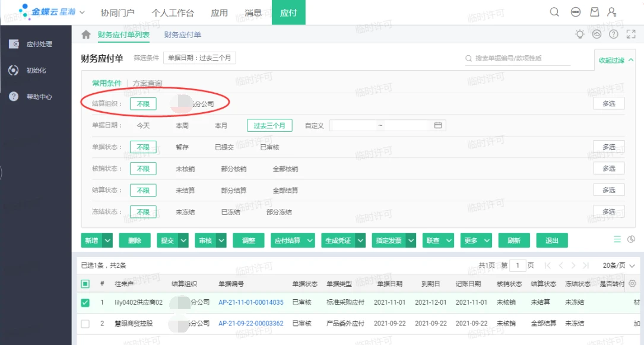Click the user profile icon in top bar
The image size is (644, 345).
pyautogui.click(x=612, y=11)
